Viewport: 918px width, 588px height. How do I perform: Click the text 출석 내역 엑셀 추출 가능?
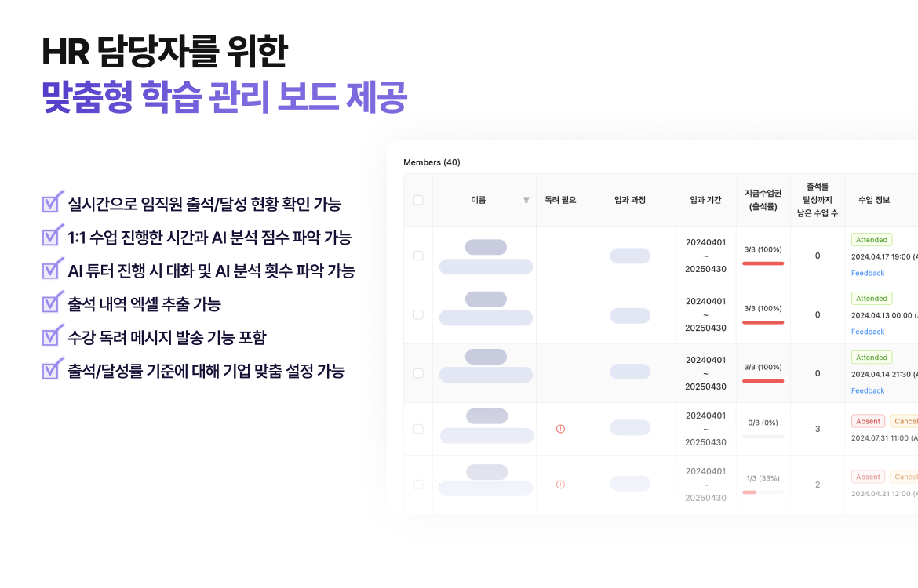click(x=144, y=304)
